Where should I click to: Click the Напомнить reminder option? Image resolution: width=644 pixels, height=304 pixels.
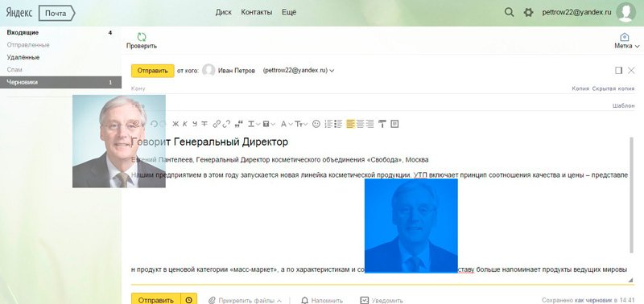coord(322,301)
